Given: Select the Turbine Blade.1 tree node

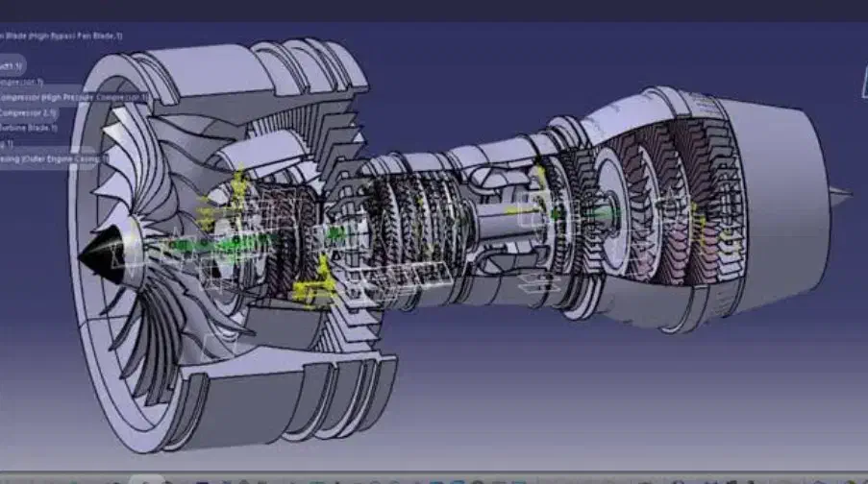Looking at the screenshot, I should click(29, 127).
